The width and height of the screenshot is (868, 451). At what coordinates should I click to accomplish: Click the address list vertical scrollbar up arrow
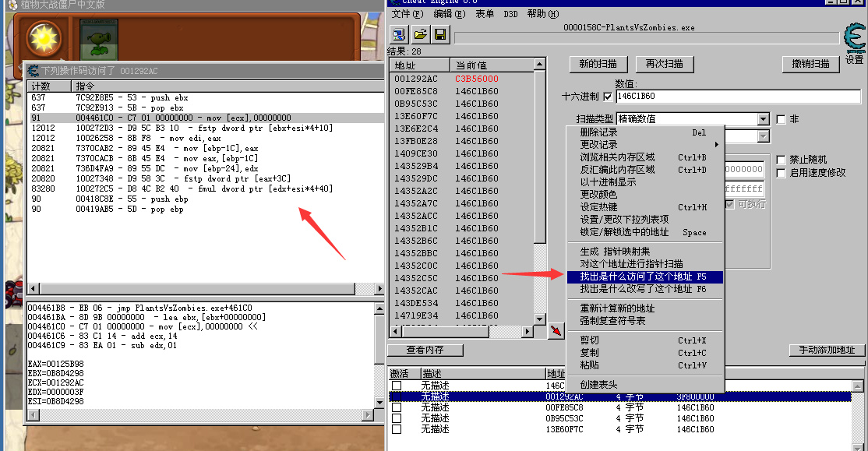pos(540,64)
